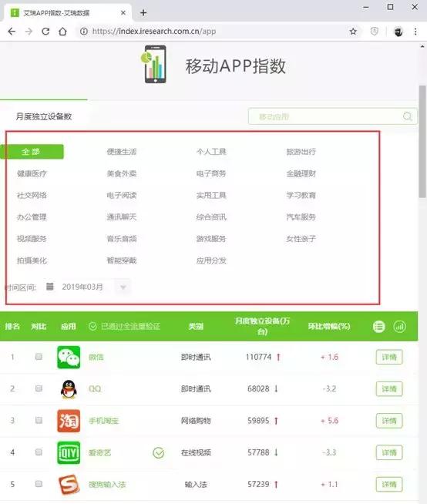Open the 月度独立设备数 tab
The height and width of the screenshot is (504, 427).
pos(44,116)
